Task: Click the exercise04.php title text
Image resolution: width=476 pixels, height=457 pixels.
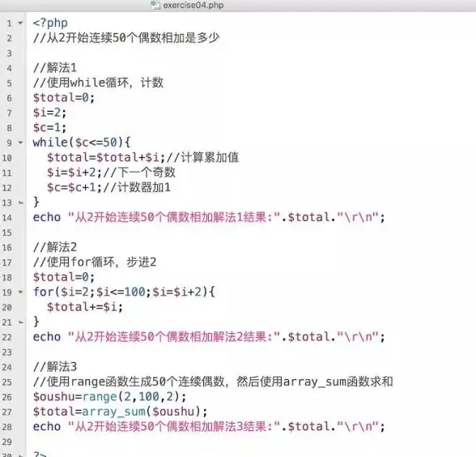Action: coord(193,5)
